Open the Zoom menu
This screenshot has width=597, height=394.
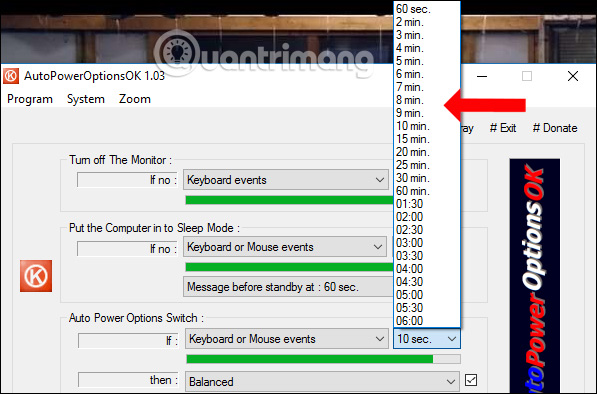click(x=135, y=99)
